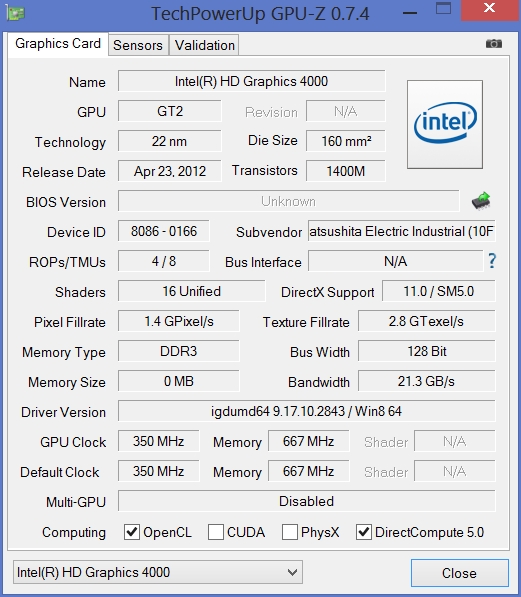521x597 pixels.
Task: Maximize the GPU-Z window
Action: pos(443,9)
